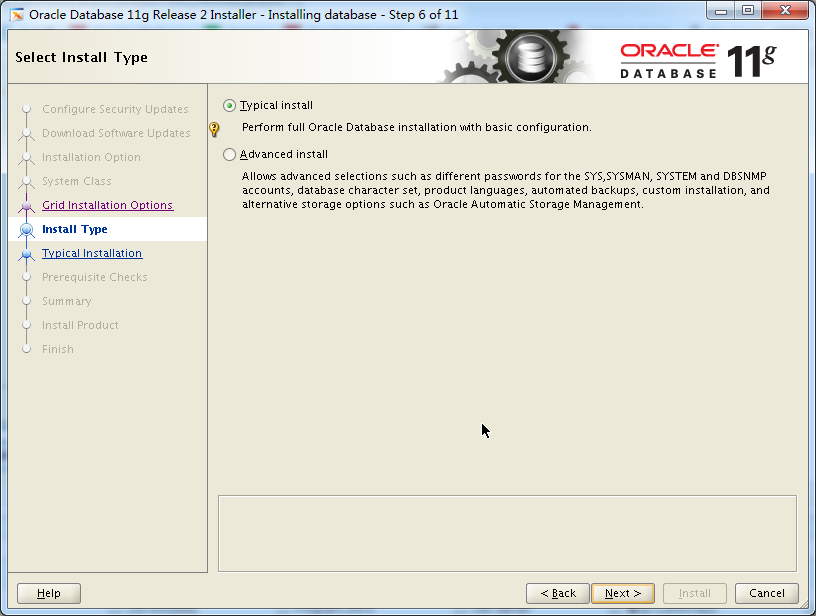Image resolution: width=816 pixels, height=616 pixels.
Task: Click the Typical Installation node icon
Action: click(27, 254)
